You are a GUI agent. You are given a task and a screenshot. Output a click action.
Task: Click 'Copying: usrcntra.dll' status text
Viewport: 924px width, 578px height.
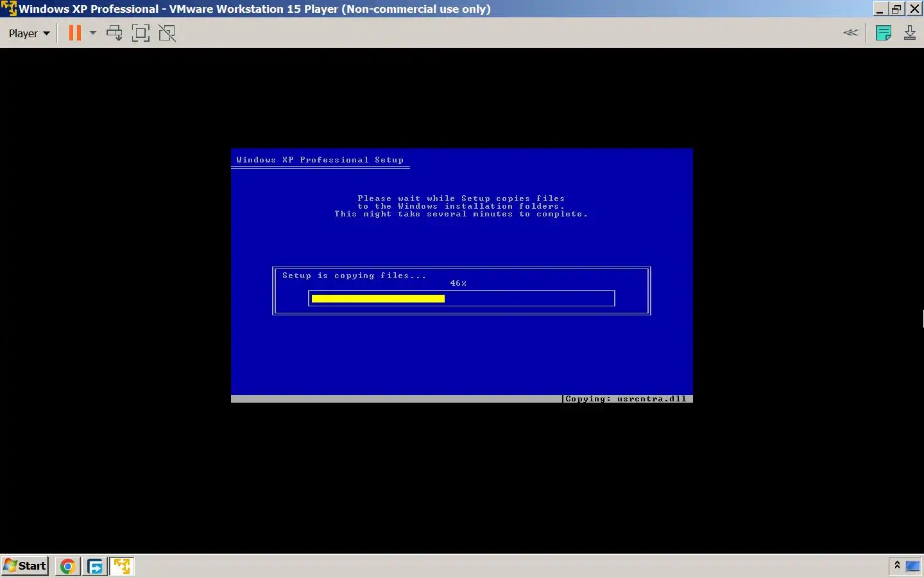point(626,399)
